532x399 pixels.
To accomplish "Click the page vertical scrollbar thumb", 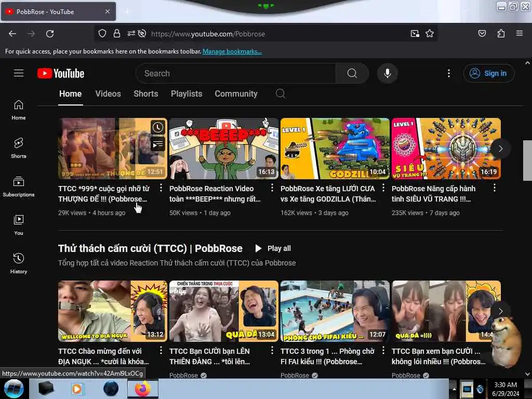I will point(527,160).
